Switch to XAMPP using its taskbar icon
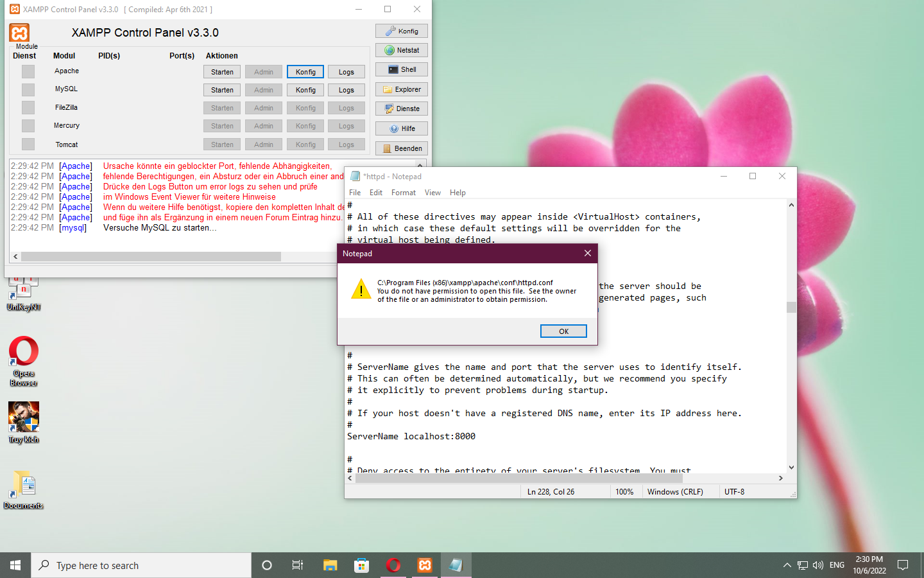The image size is (924, 578). pos(425,565)
